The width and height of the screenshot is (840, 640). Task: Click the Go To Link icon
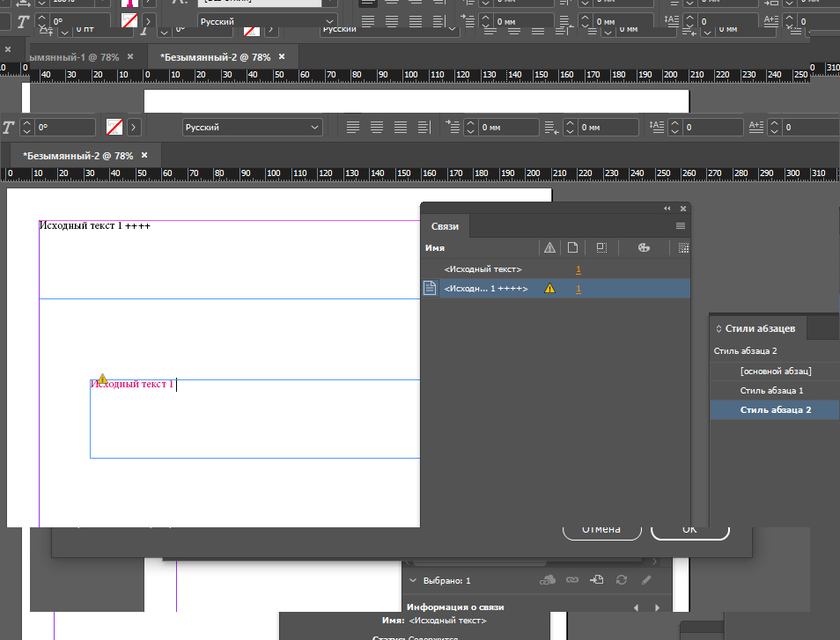(x=597, y=580)
